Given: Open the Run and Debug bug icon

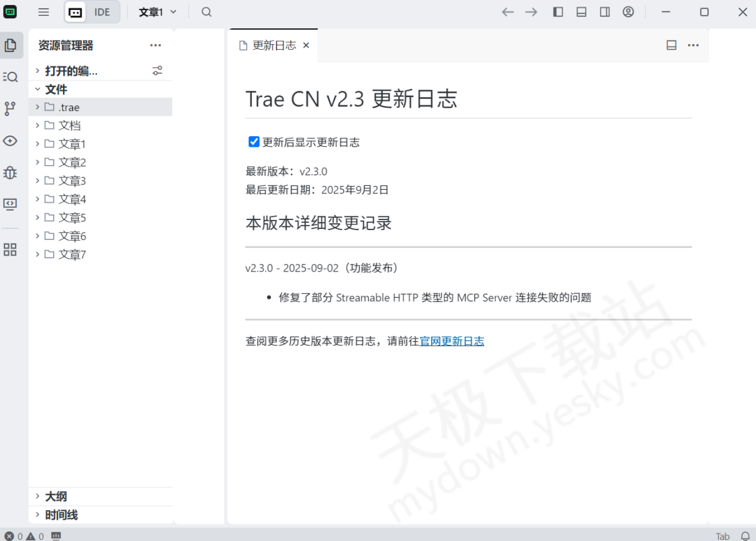Looking at the screenshot, I should [10, 172].
